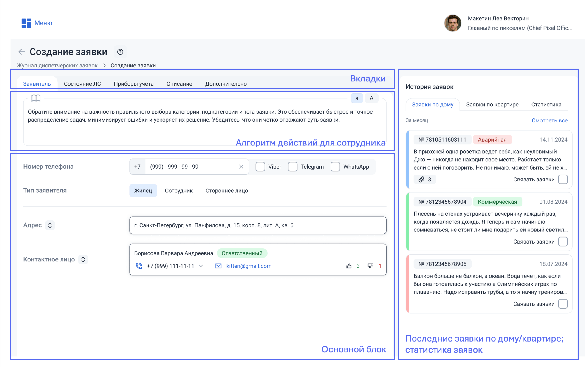Switch to the Состояние ЛС tab
Image resolution: width=588 pixels, height=367 pixels.
[x=82, y=84]
